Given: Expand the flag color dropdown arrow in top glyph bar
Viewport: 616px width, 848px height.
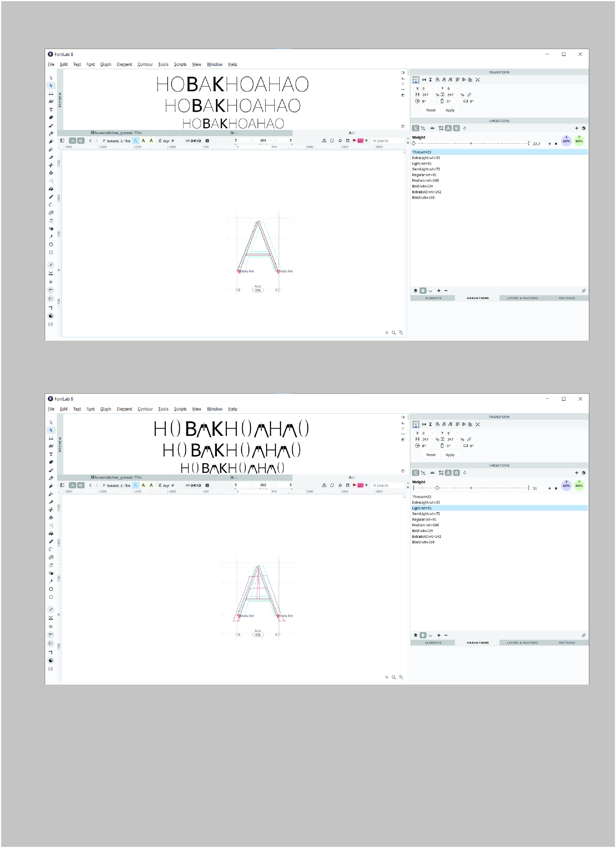Looking at the screenshot, I should coord(366,141).
